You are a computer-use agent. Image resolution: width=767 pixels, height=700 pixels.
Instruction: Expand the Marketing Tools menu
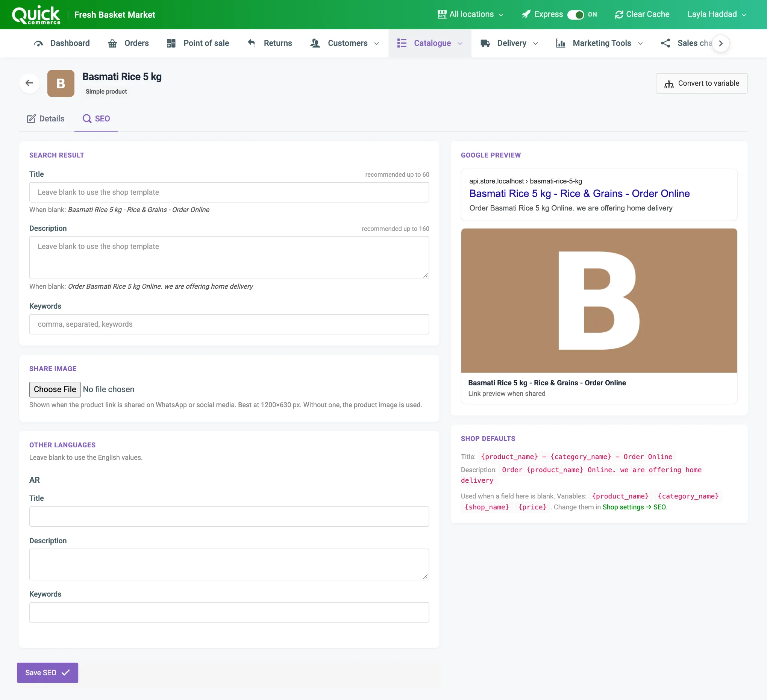pos(600,43)
